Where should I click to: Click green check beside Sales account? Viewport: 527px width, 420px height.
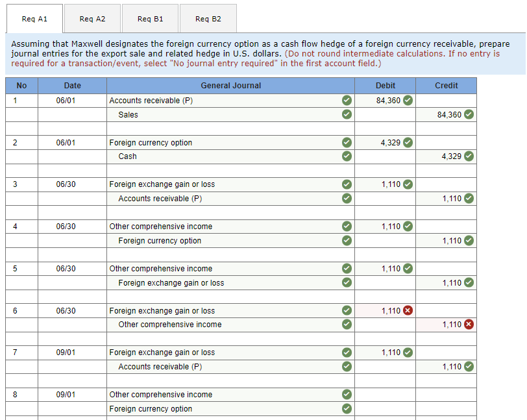click(347, 114)
